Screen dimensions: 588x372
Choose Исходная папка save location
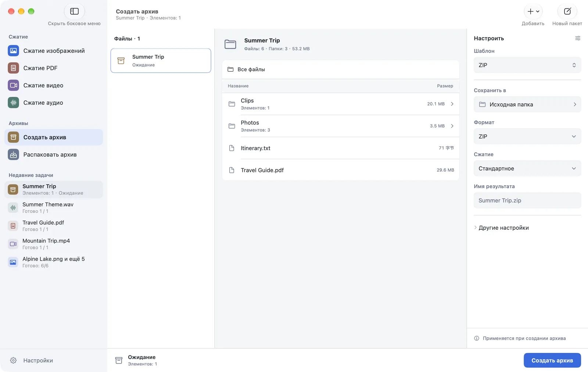pyautogui.click(x=527, y=104)
